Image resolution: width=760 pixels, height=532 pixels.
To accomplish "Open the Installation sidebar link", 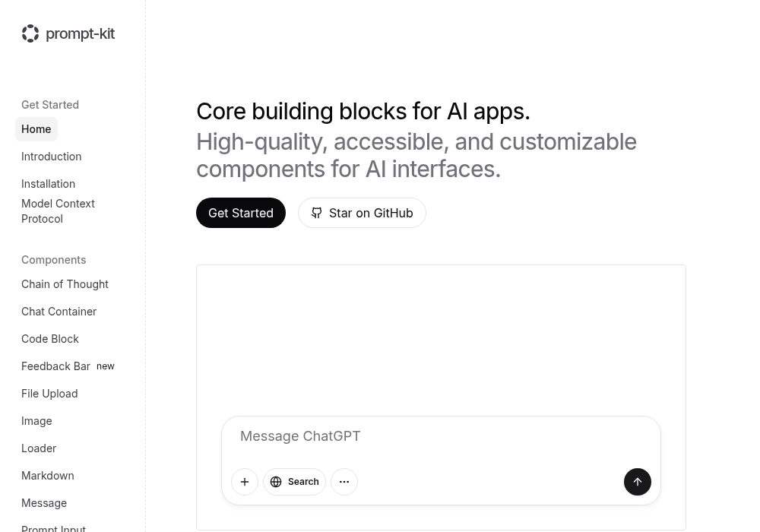I will [x=49, y=184].
